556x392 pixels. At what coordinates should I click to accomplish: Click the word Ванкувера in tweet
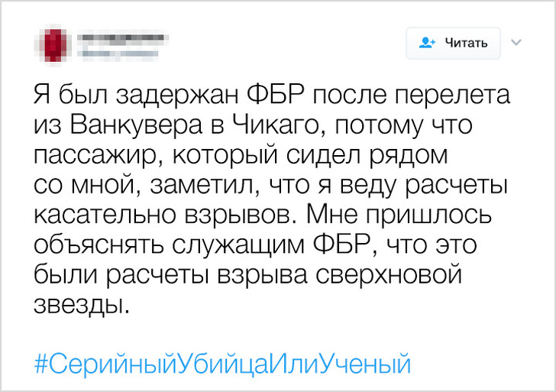pos(127,125)
